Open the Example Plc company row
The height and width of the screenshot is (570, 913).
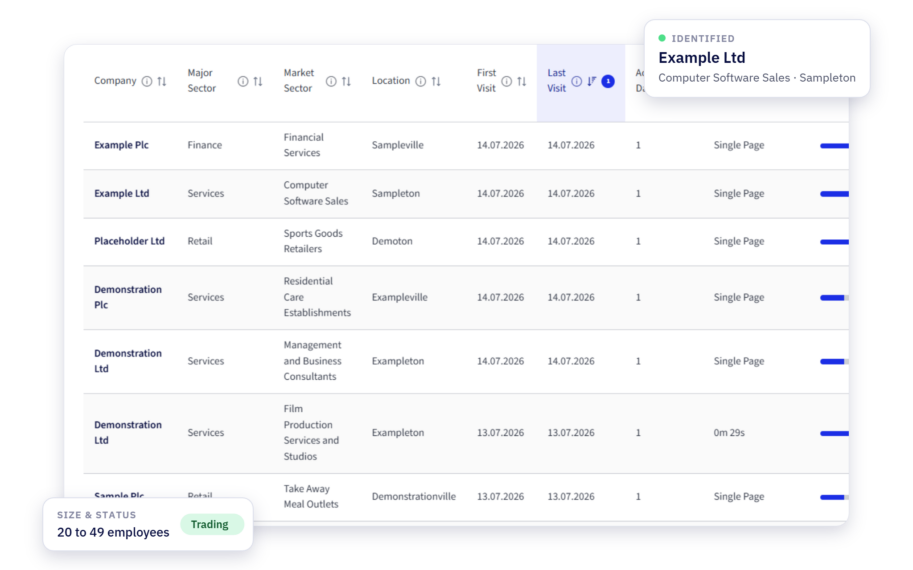click(x=466, y=146)
